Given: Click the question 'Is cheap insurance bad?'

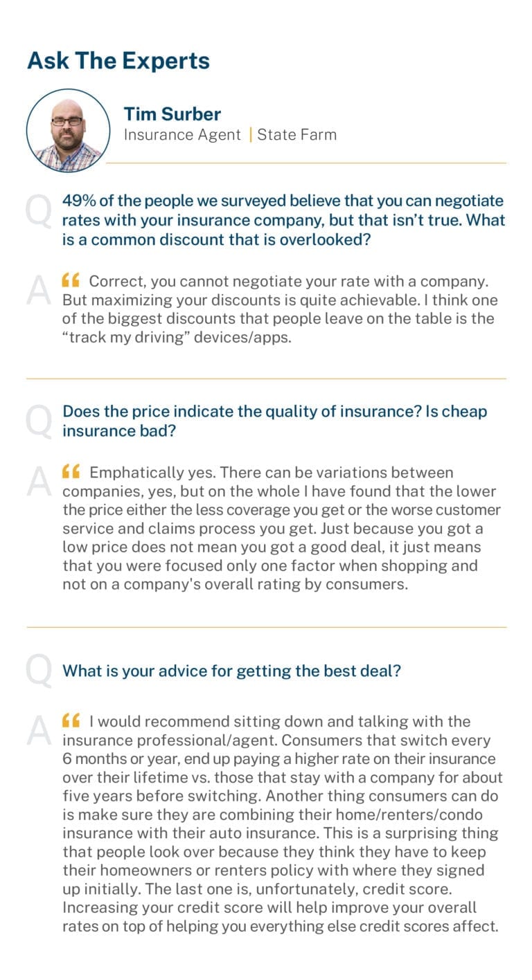Looking at the screenshot, I should [275, 421].
